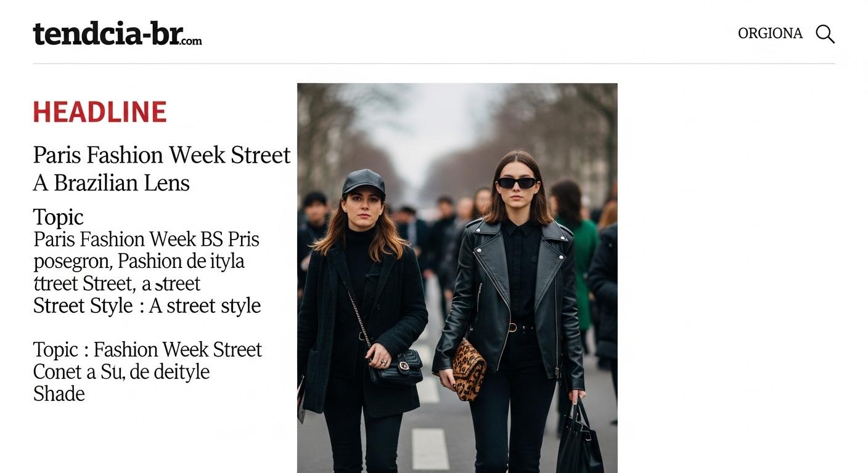This screenshot has height=473, width=868.
Task: Click 'Topic : Fashion Week Street' text
Action: coord(147,350)
